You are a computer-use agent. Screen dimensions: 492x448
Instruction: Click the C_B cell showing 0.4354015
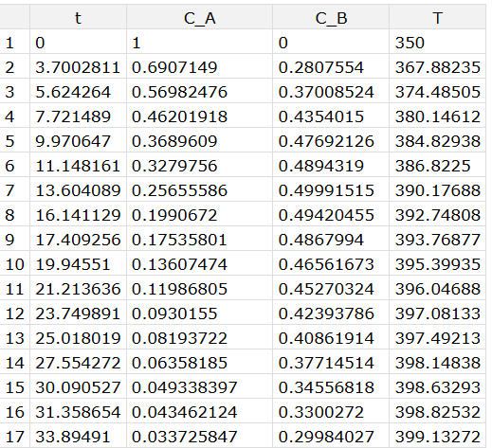point(331,116)
